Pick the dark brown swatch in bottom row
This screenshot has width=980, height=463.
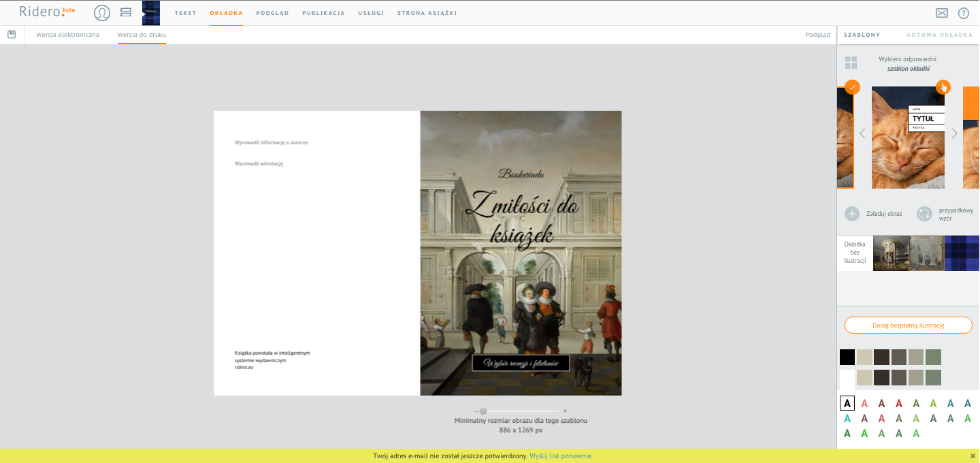[x=881, y=378]
